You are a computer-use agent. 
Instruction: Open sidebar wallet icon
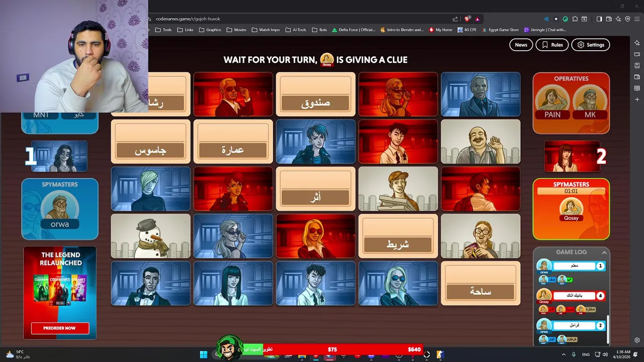(x=637, y=77)
